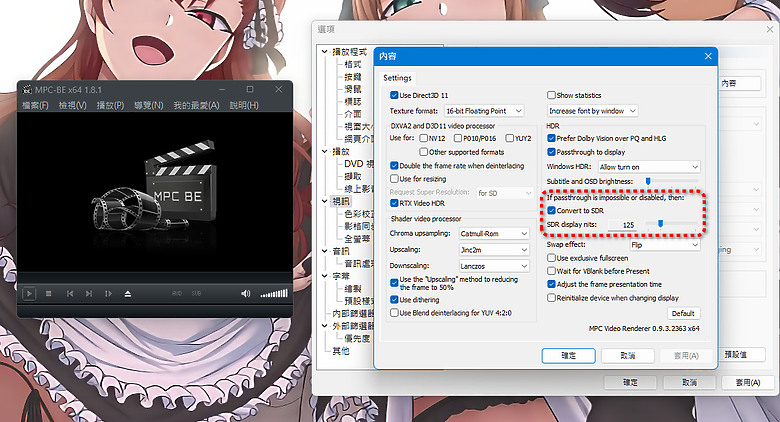
Task: Collapse the 音訊 tree node
Action: click(x=324, y=251)
